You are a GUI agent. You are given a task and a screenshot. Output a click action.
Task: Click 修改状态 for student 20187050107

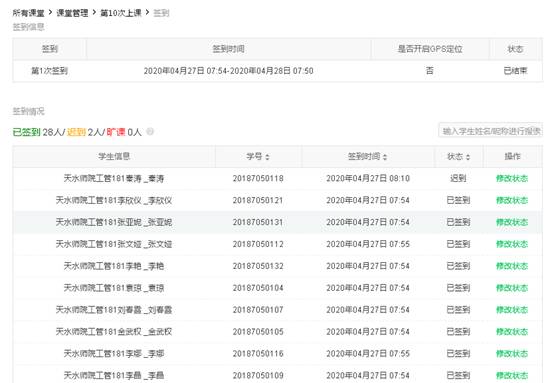512,310
